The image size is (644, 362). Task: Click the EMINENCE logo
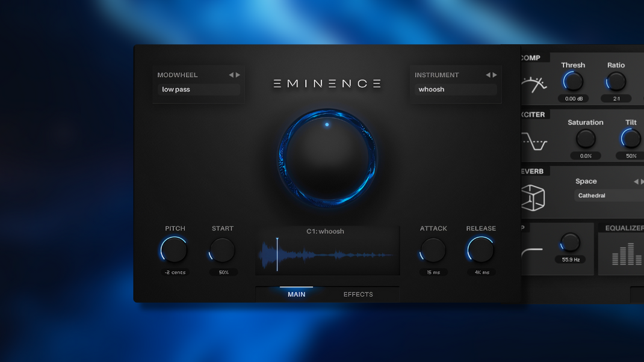(326, 84)
